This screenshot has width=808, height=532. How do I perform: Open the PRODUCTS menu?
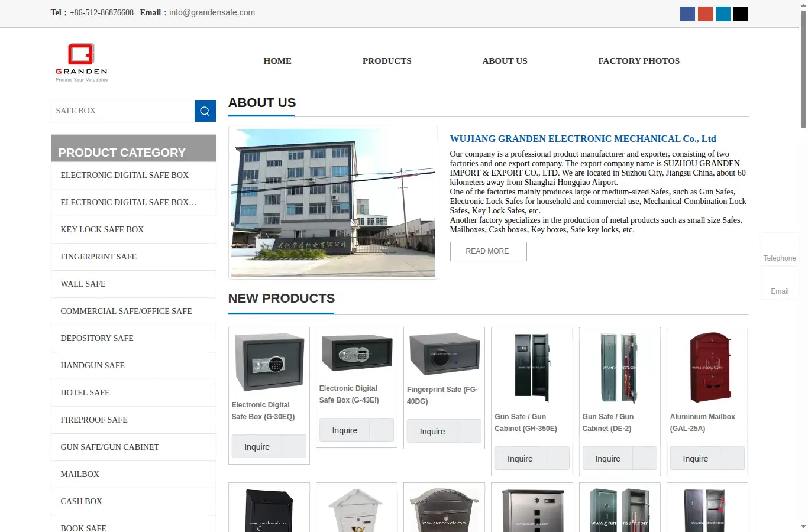tap(387, 61)
